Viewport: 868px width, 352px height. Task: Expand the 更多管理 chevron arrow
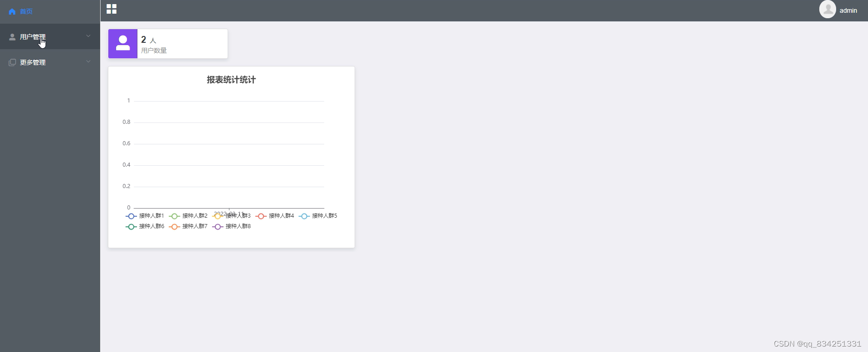[88, 61]
